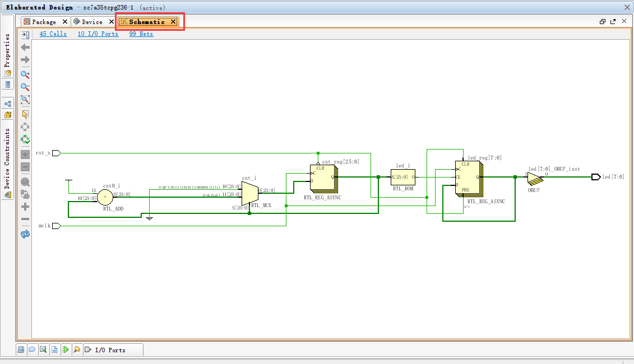This screenshot has height=364, width=634.
Task: Click the gray plus add icon
Action: (25, 207)
